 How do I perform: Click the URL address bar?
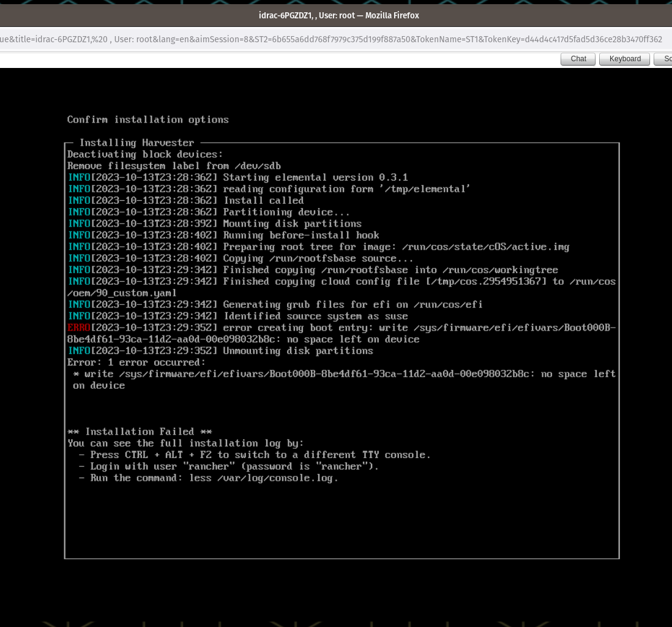pos(331,39)
